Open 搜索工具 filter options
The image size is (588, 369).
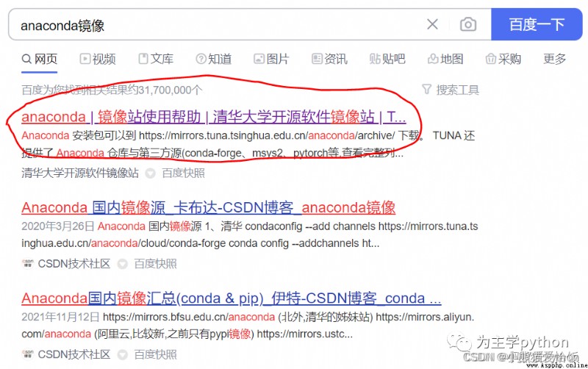(x=451, y=90)
